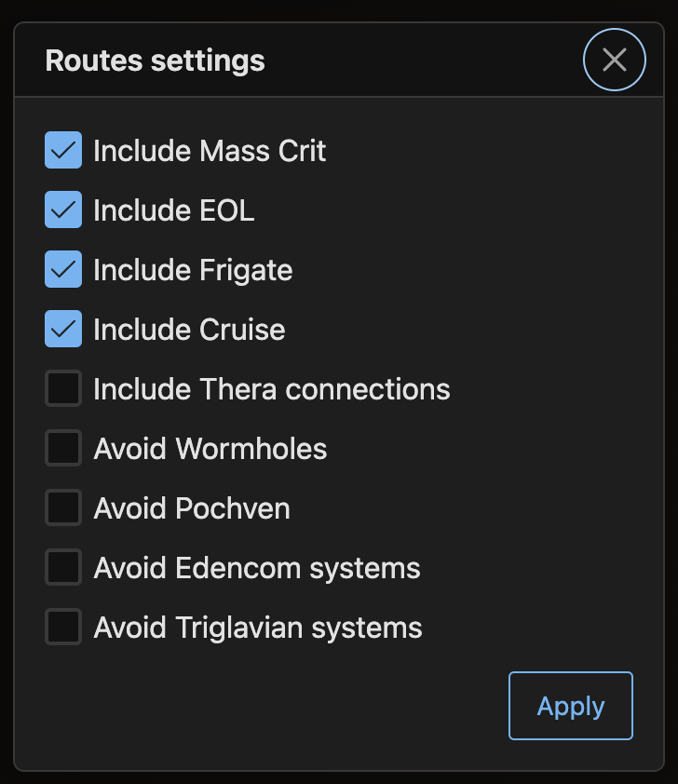Check the Avoid Wormholes option
678x784 pixels.
pos(61,448)
